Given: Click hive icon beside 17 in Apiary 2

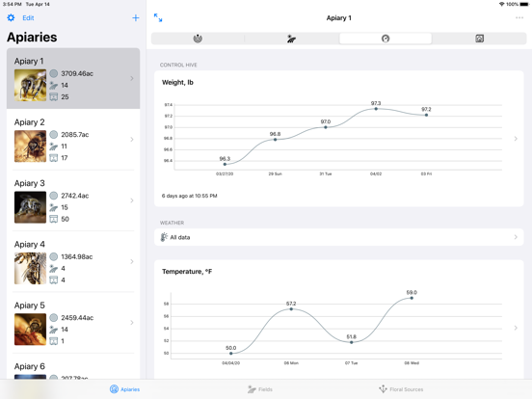Looking at the screenshot, I should 54,158.
